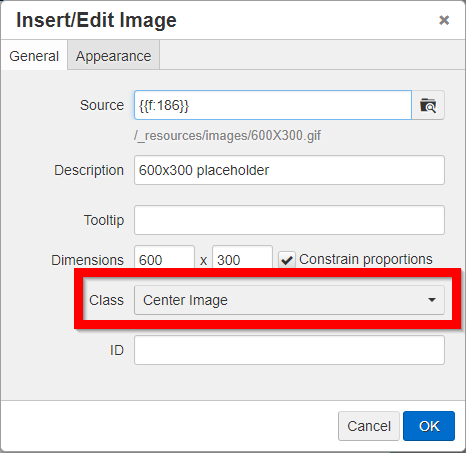Click the Description field label
The image size is (466, 453).
tap(89, 170)
